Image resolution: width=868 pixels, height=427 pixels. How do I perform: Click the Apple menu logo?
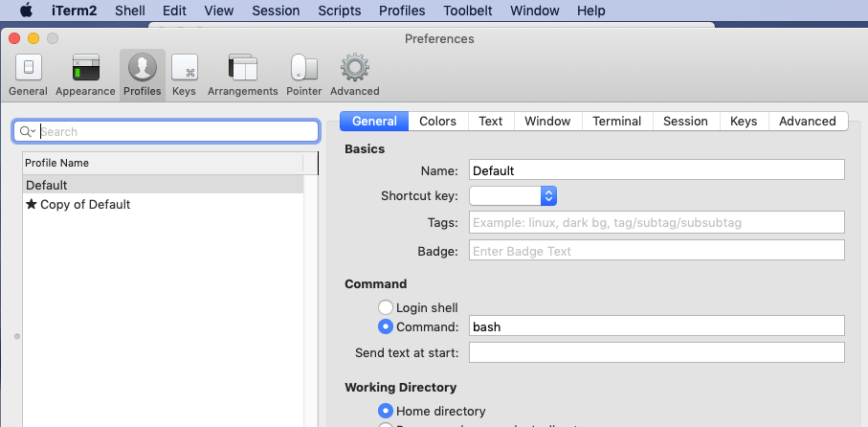(x=26, y=11)
